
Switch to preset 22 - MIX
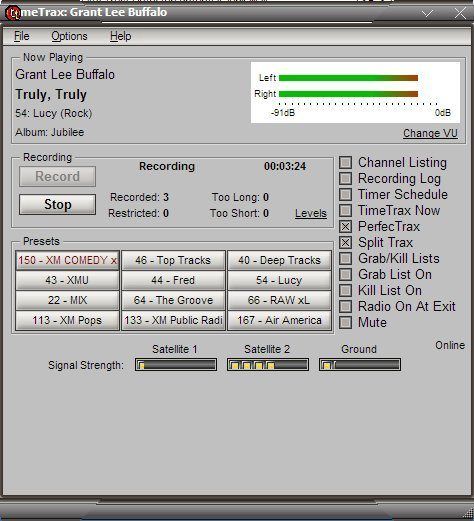(x=67, y=300)
